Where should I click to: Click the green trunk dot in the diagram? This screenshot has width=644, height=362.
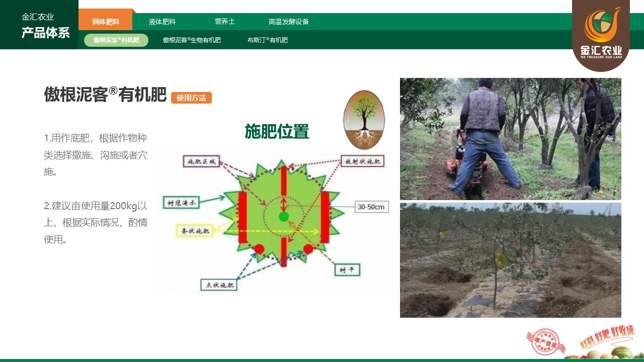[284, 217]
